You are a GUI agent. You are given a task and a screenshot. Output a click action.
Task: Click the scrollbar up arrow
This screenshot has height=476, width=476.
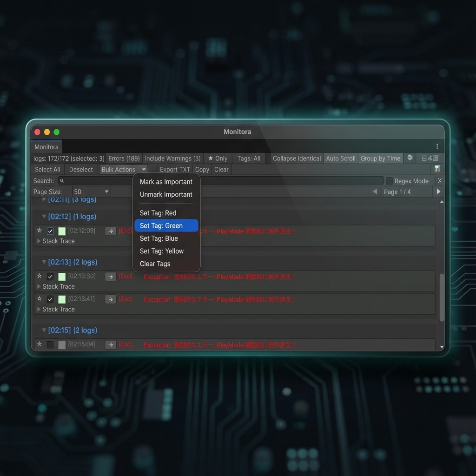point(442,202)
